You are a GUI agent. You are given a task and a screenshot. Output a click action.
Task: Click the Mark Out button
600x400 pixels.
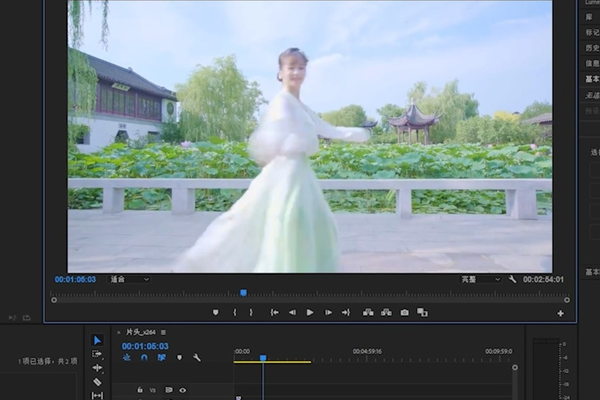(x=251, y=313)
